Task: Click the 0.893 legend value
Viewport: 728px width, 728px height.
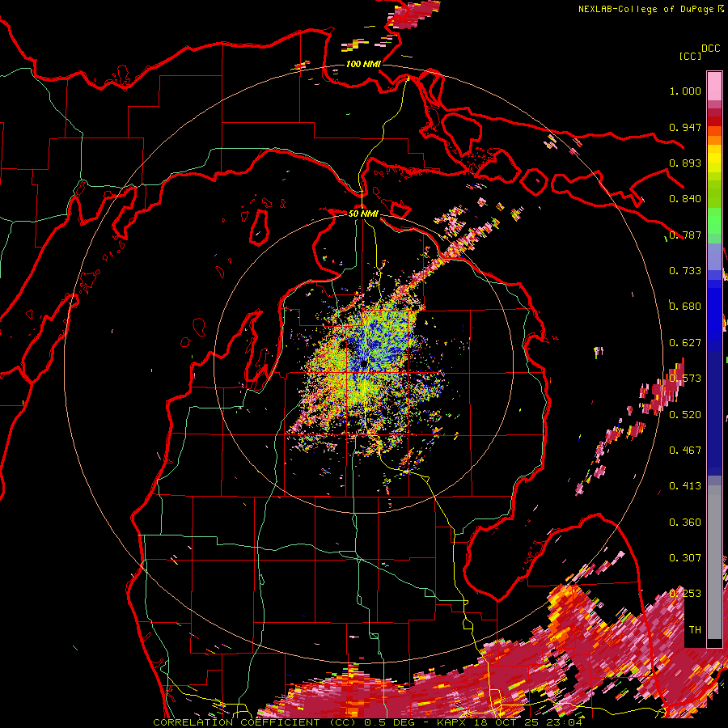Action: [x=685, y=163]
